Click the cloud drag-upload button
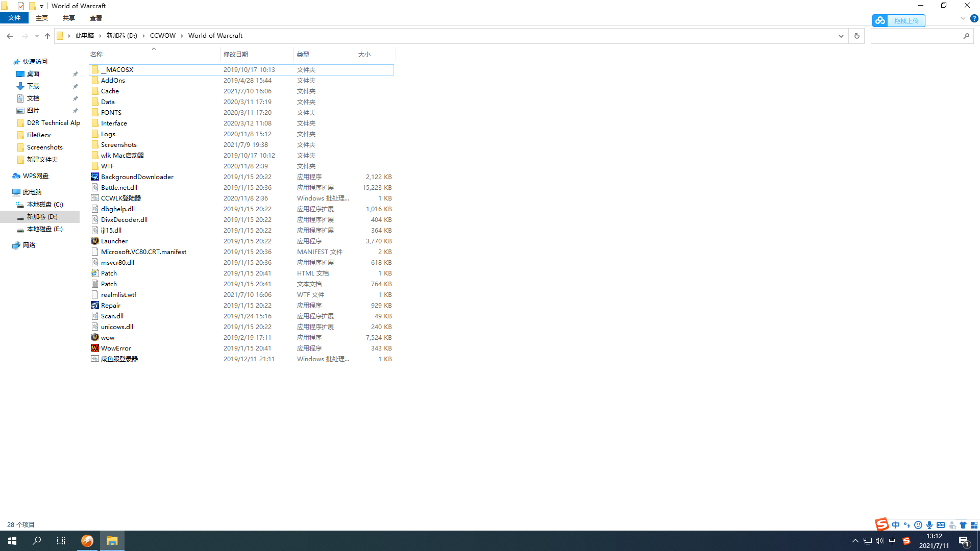 click(x=899, y=20)
